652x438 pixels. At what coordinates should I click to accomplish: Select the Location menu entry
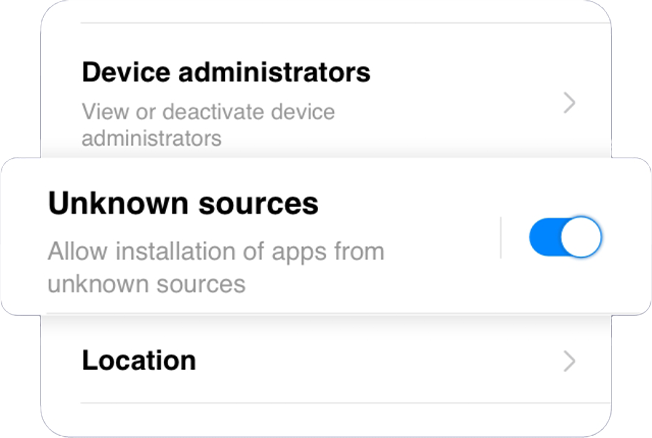139,360
